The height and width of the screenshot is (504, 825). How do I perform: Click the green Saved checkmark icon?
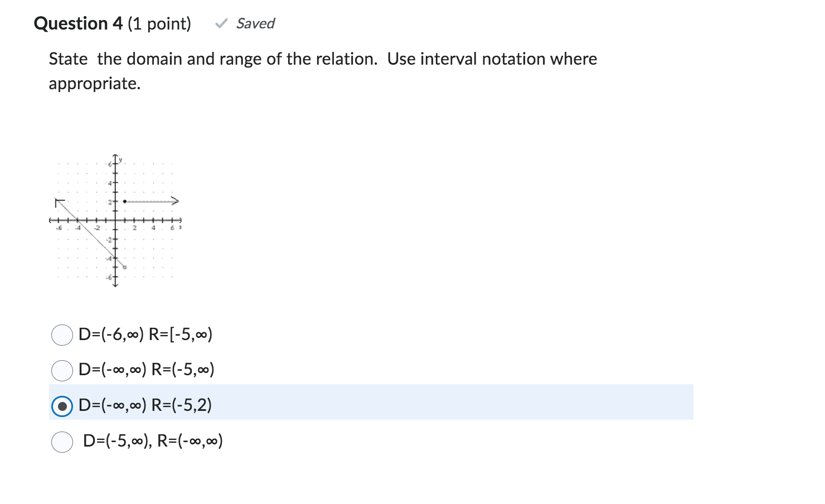pos(221,23)
